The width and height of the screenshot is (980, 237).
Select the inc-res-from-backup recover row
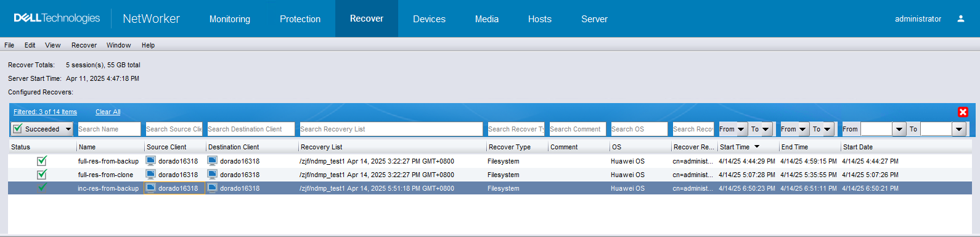click(490, 188)
